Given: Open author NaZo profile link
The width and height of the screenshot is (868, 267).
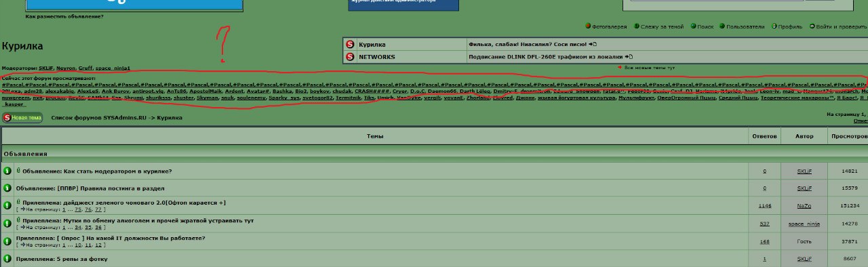Looking at the screenshot, I should 804,205.
